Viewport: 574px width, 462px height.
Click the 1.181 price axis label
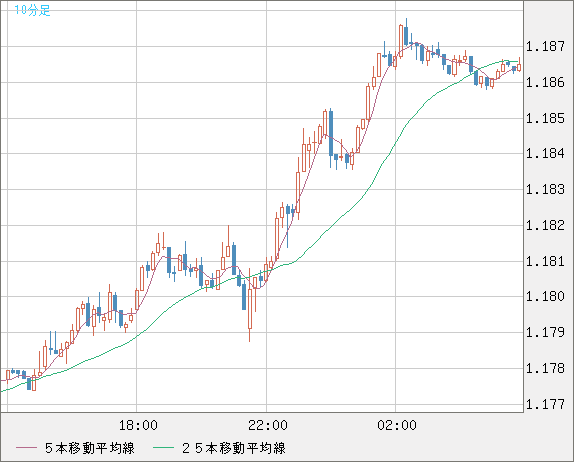point(545,261)
